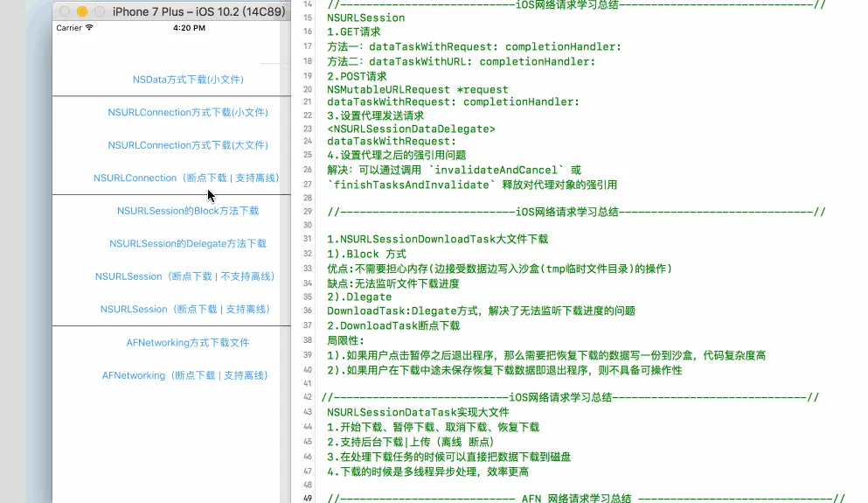Click the line '2.POST请求'

[x=357, y=76]
